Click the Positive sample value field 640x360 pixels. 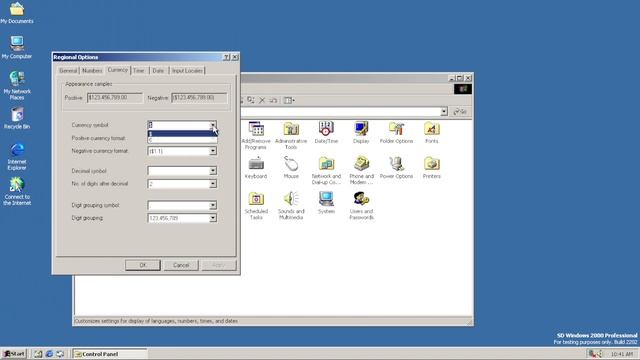point(114,98)
